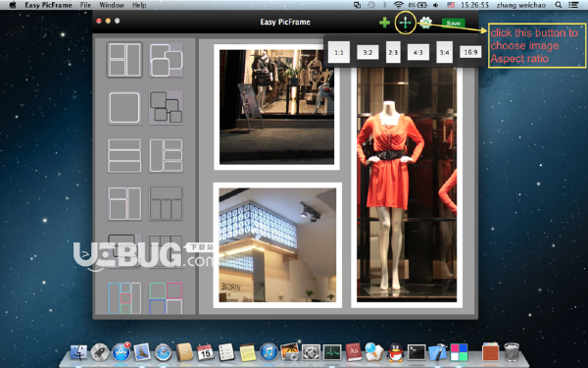Select layout with tall left cell and three right cells
The image size is (588, 368).
167,156
